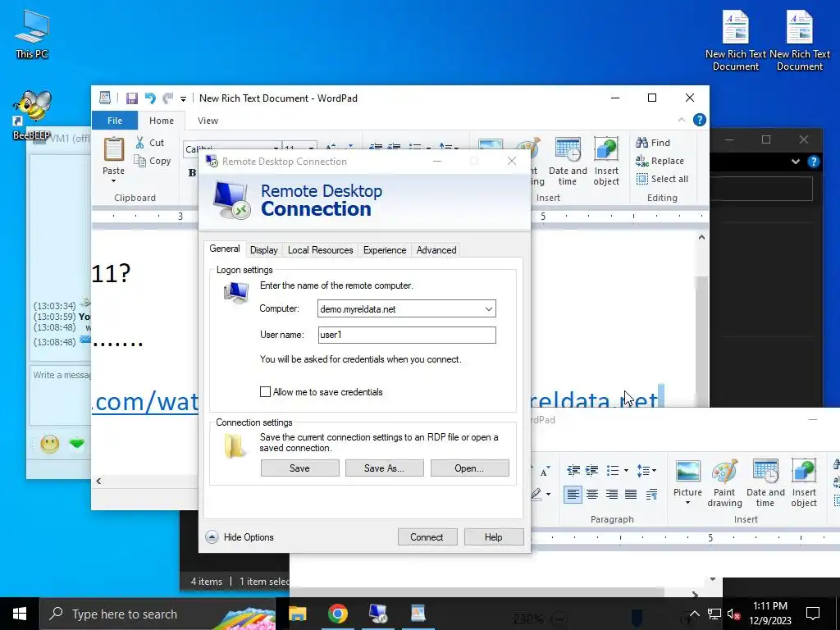Open the File menu in upper WordPad
The height and width of the screenshot is (630, 840).
115,121
